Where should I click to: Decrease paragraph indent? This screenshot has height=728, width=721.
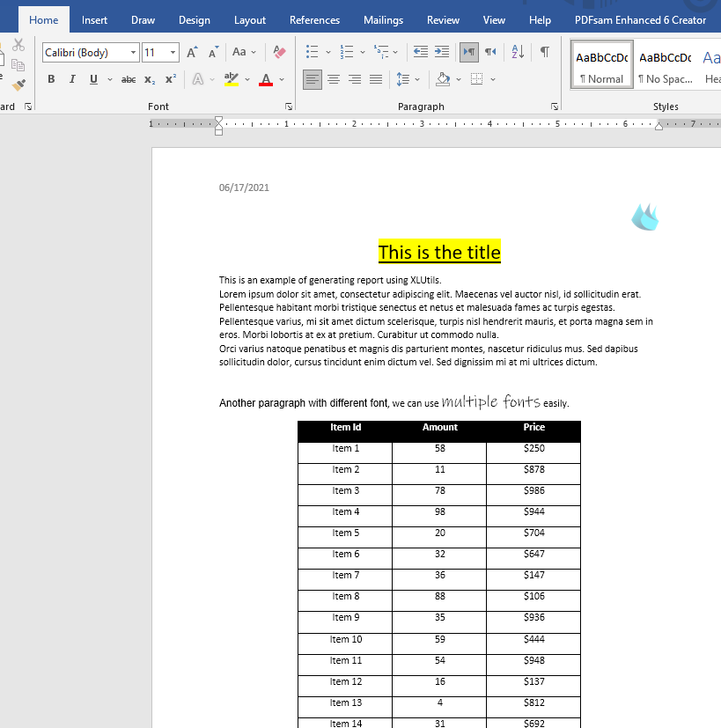tap(421, 52)
